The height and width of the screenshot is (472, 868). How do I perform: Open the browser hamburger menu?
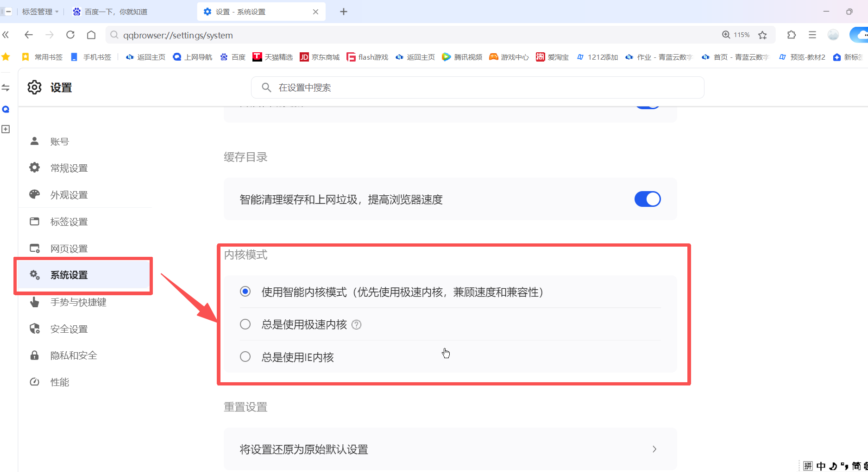(812, 35)
